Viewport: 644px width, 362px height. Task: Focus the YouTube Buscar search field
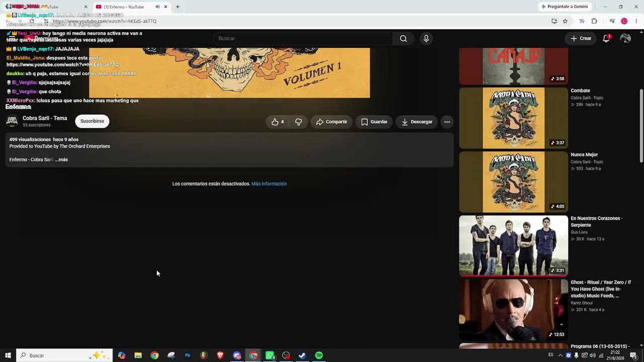pyautogui.click(x=303, y=39)
